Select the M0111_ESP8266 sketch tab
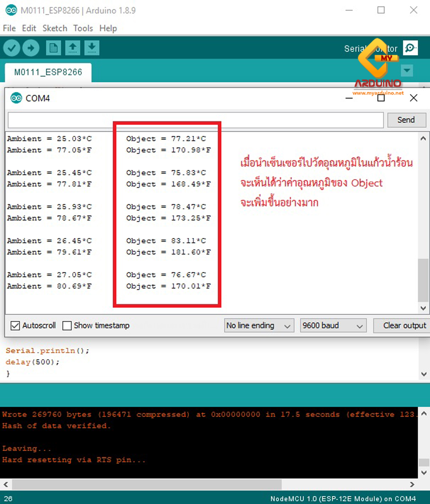The image size is (430, 504). pyautogui.click(x=48, y=72)
